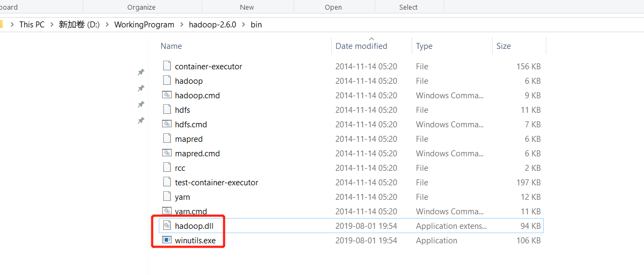The height and width of the screenshot is (275, 644).
Task: Navigate to WorkingProgram folder in address bar
Action: tap(144, 25)
